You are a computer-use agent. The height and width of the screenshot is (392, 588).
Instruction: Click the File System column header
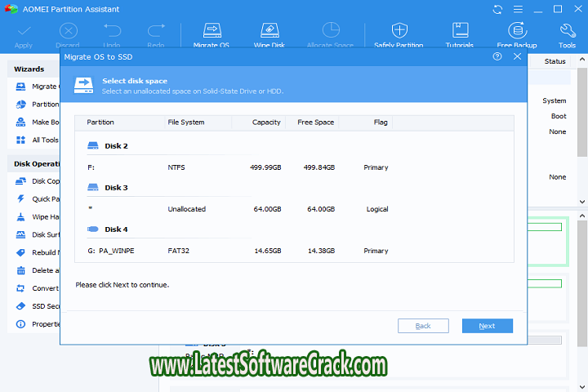coord(198,122)
